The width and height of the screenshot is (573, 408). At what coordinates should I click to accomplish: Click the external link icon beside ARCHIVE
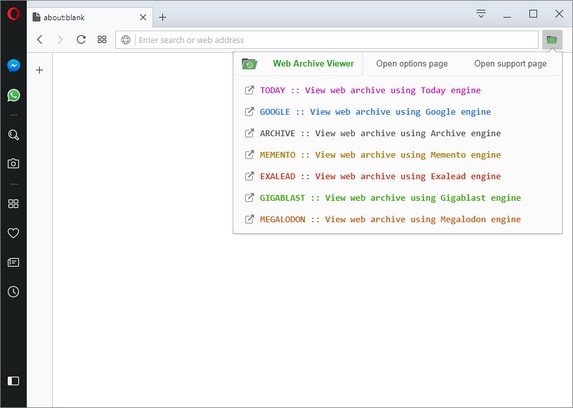pos(249,133)
